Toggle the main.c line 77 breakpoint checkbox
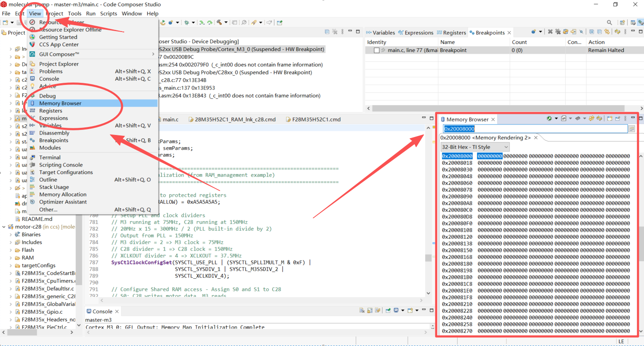 click(377, 50)
